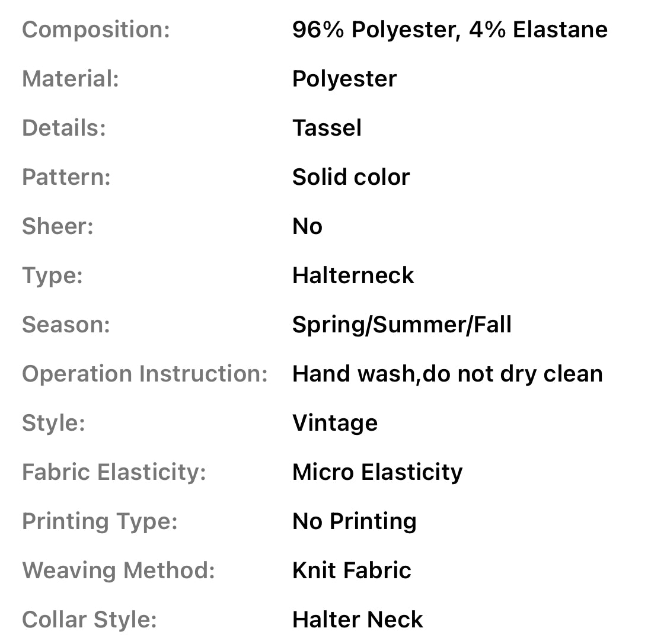Click the Collar Style label
667x644 pixels.
click(89, 620)
